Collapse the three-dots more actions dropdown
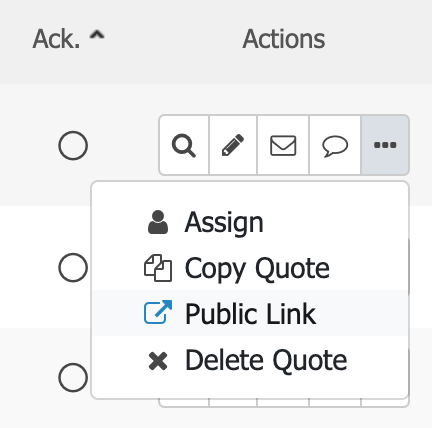 (x=385, y=145)
